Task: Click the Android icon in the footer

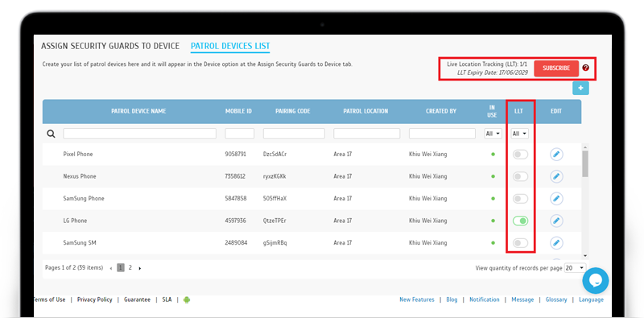Action: click(187, 300)
